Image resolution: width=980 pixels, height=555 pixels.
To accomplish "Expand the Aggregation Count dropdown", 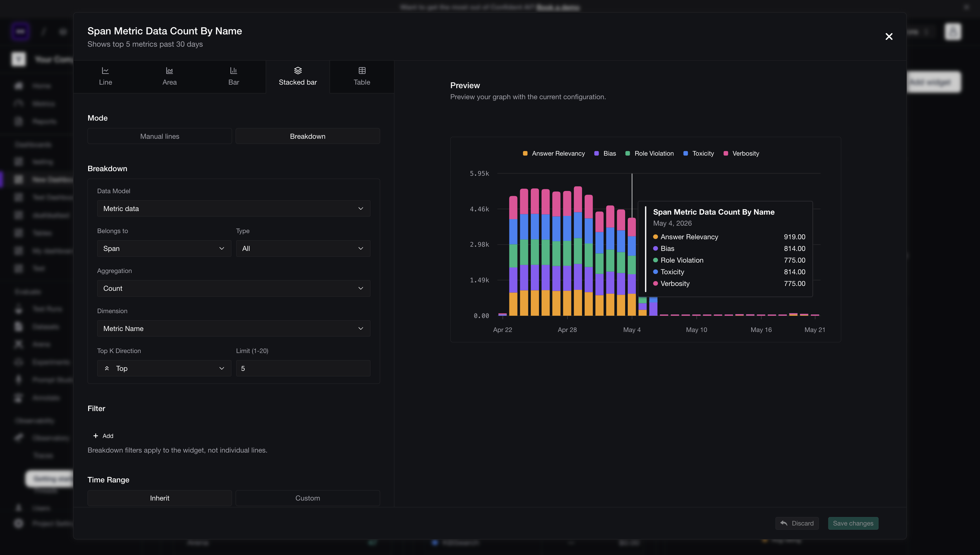I will pos(234,288).
